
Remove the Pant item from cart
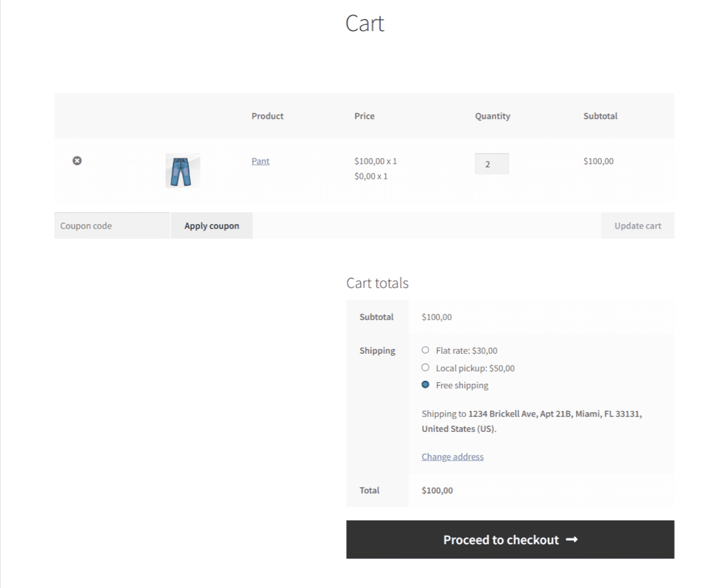coord(77,161)
